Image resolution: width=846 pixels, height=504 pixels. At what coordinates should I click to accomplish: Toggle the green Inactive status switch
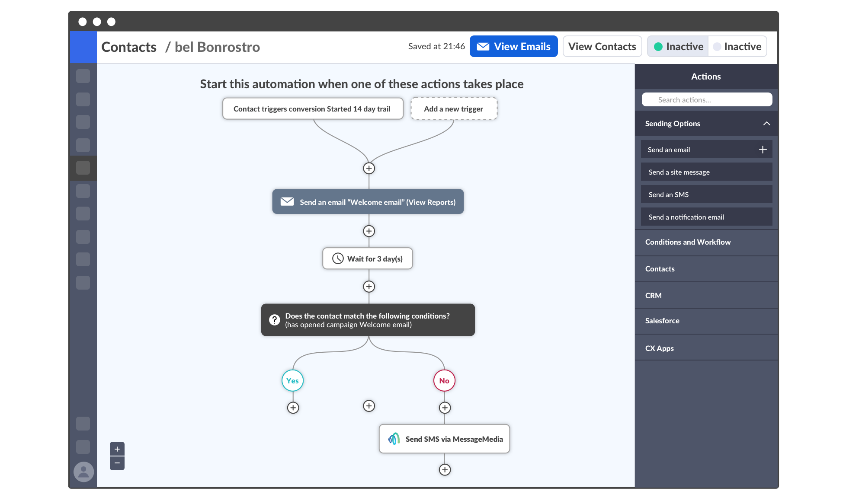(x=678, y=47)
